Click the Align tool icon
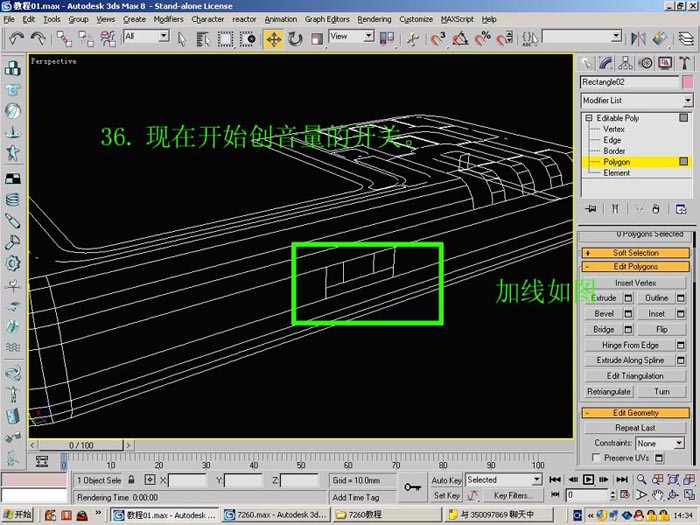This screenshot has height=525, width=700. point(660,39)
